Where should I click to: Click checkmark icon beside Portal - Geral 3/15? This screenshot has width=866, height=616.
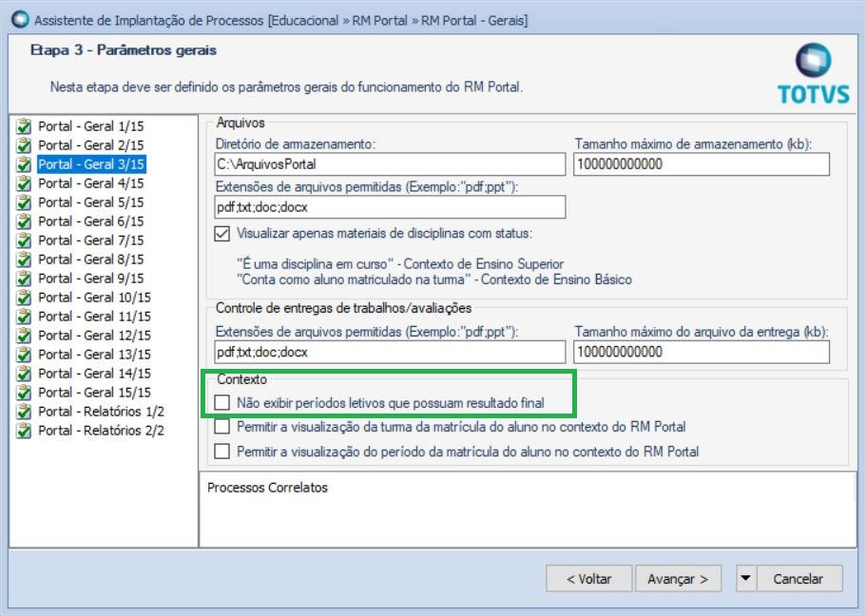24,164
